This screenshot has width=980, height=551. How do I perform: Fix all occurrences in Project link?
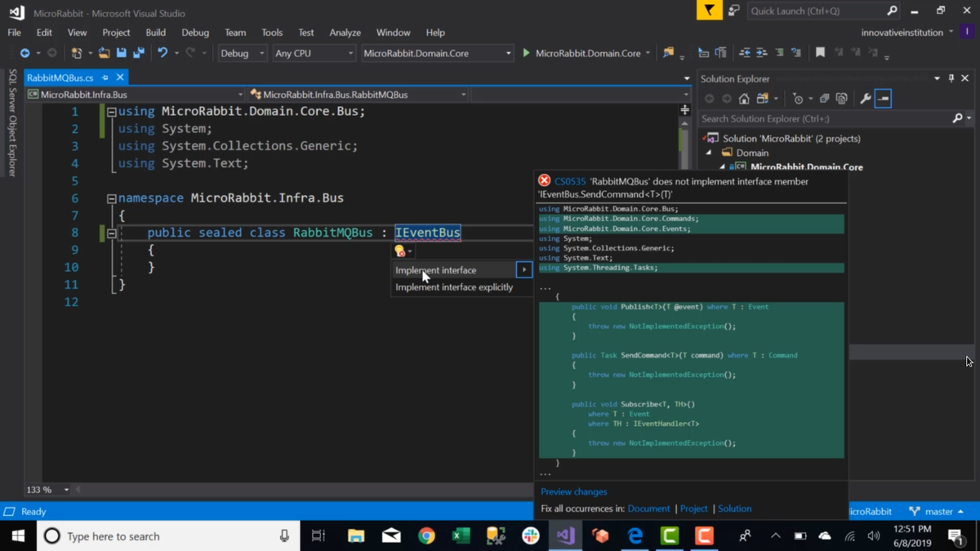click(x=694, y=509)
